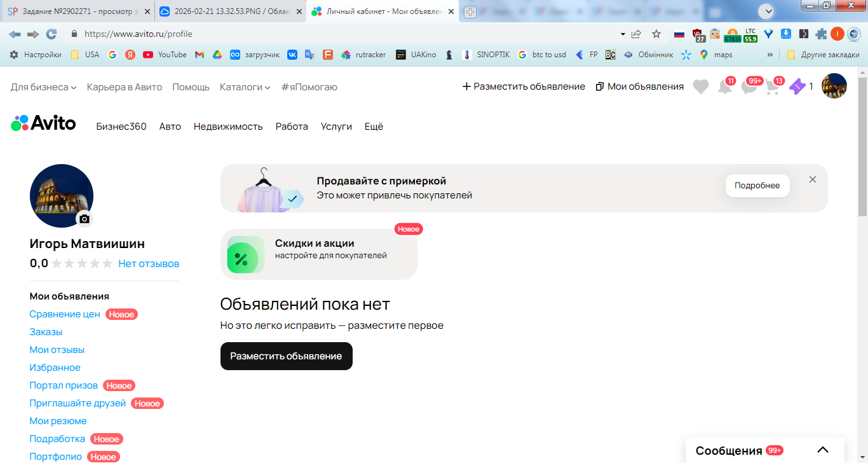This screenshot has width=868, height=463.
Task: Open 'Портал призов' sidebar link
Action: tap(64, 385)
